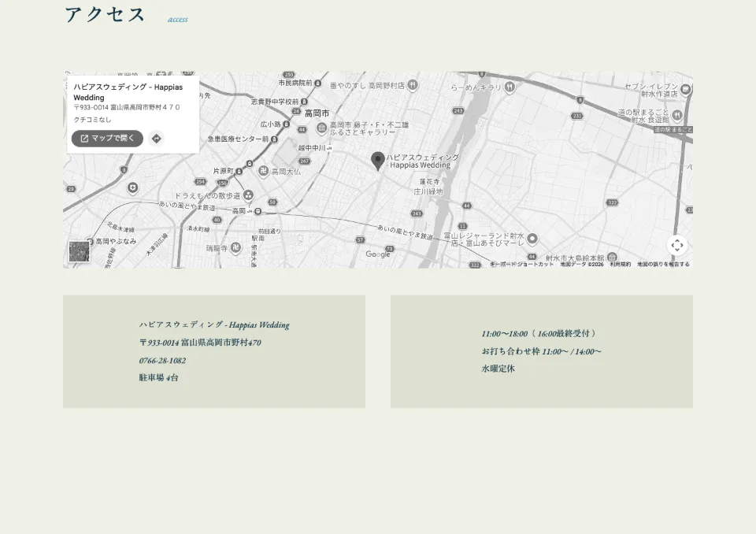Click the お打ち合わせ枠 11:00〜 / 14:00〜 text
756x534 pixels.
click(x=542, y=351)
